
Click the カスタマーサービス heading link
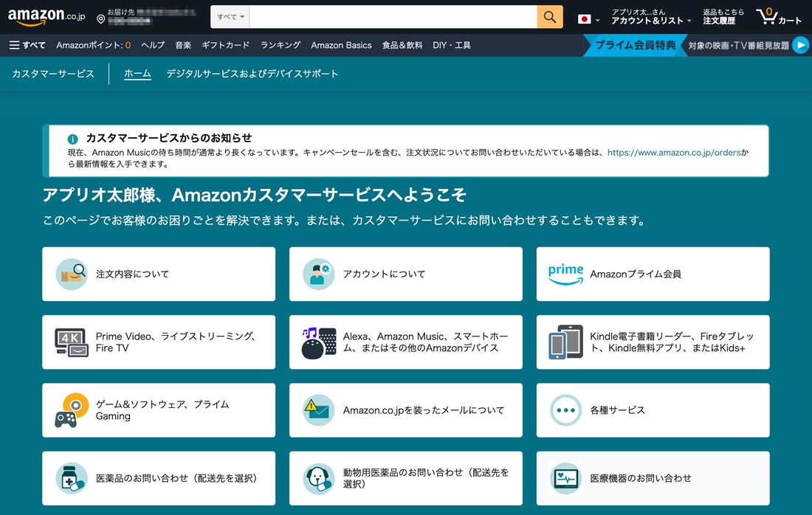[53, 74]
